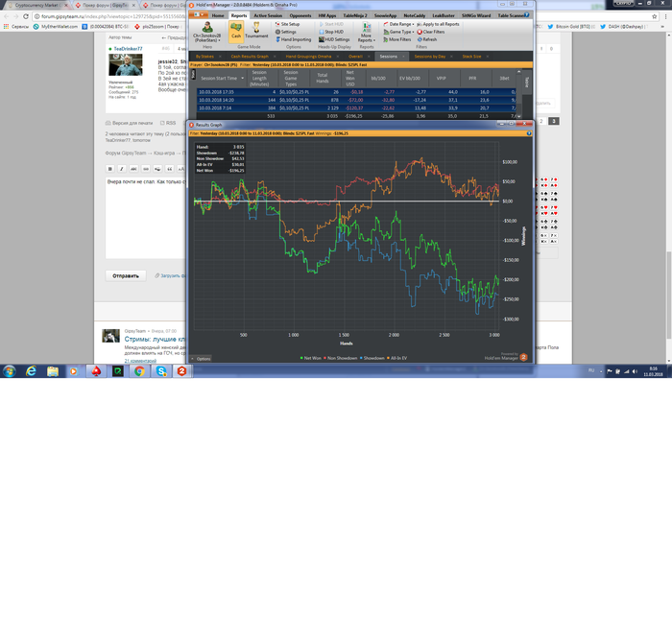Image resolution: width=672 pixels, height=640 pixels.
Task: Click the sessions grid scroll-up arrow
Action: [x=519, y=72]
